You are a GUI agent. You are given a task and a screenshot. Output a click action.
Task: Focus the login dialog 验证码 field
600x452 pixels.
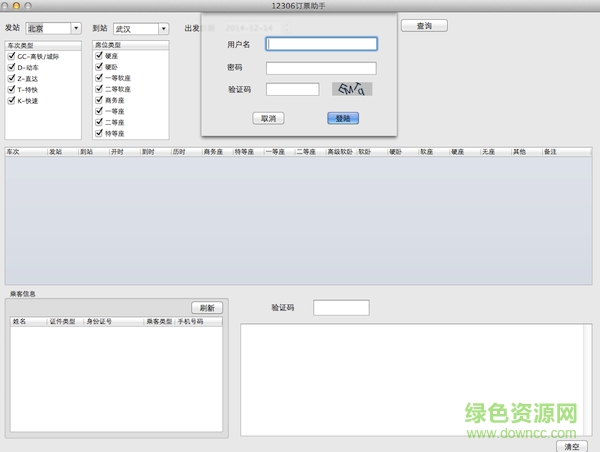pos(293,89)
